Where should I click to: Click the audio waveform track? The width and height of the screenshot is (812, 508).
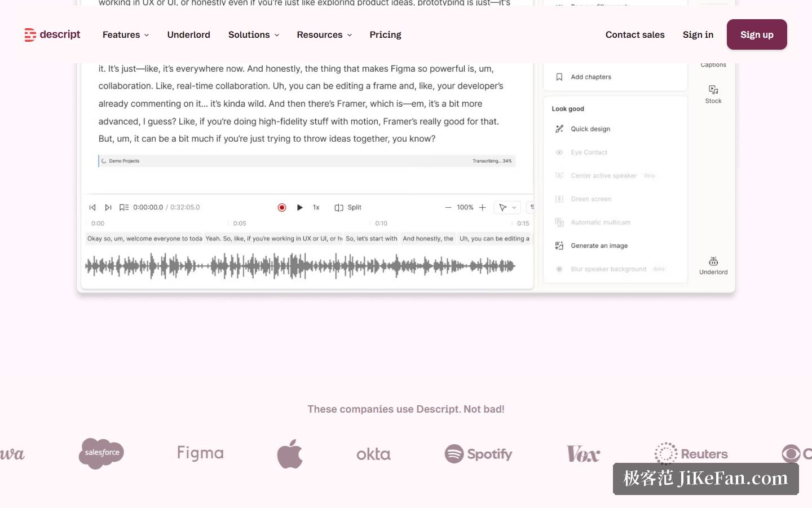coord(300,265)
